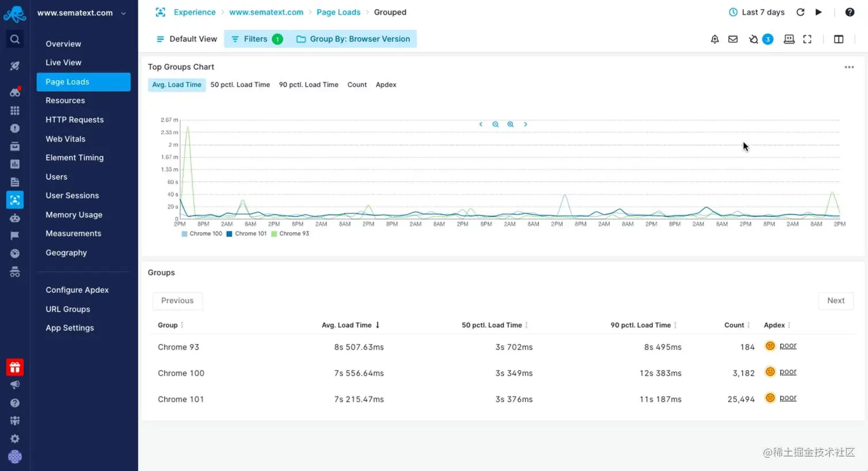
Task: Open the spy hat and glasses sidebar icon
Action: tap(15, 272)
